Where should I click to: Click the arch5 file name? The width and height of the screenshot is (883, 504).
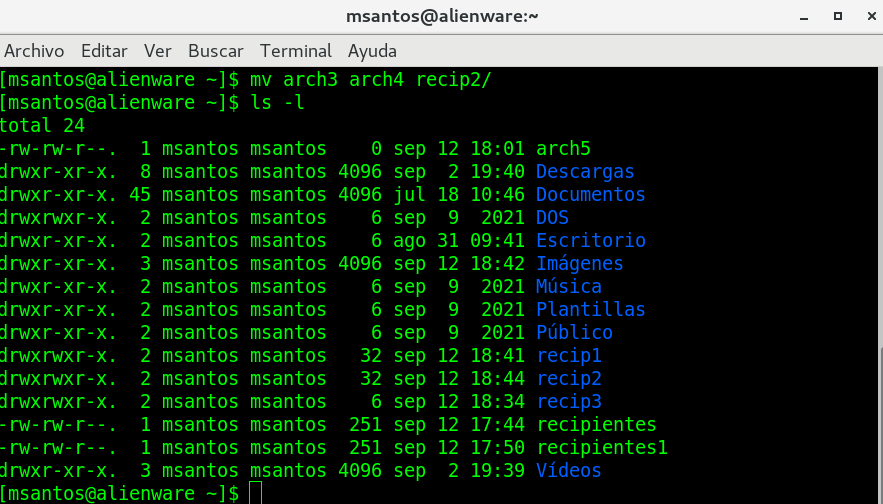point(563,149)
